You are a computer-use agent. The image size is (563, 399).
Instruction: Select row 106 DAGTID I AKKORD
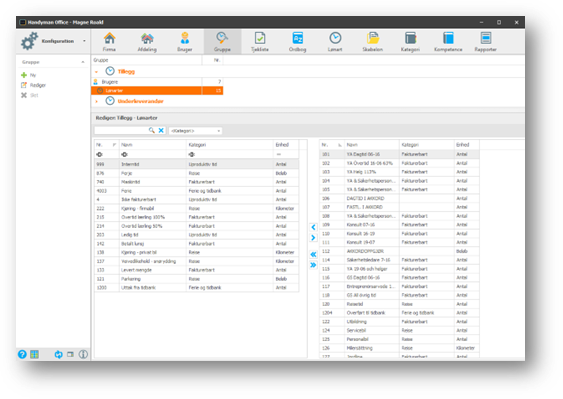click(x=399, y=198)
